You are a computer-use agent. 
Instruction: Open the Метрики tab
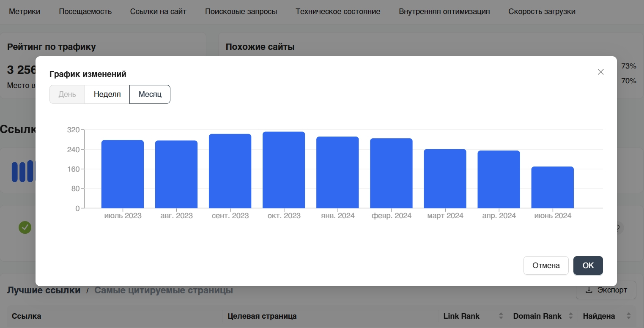25,11
